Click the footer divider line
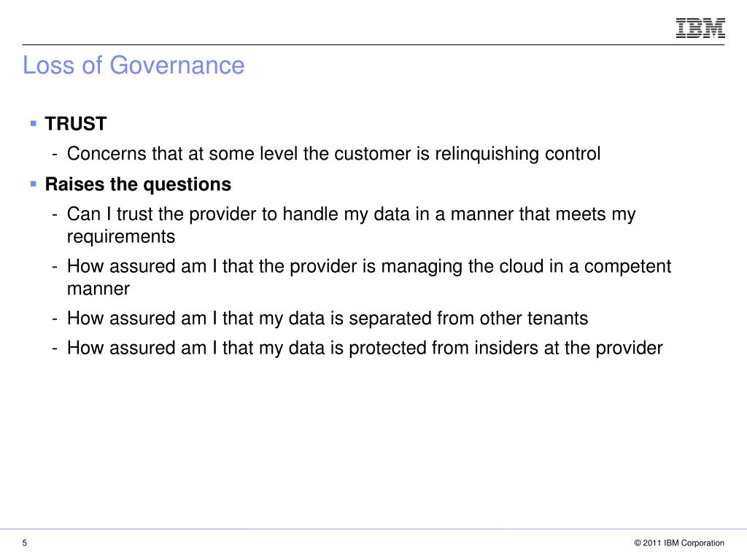 click(x=373, y=529)
